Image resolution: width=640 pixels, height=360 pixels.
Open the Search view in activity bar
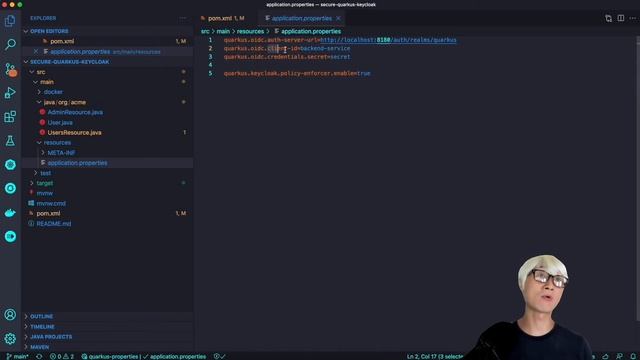coord(10,44)
